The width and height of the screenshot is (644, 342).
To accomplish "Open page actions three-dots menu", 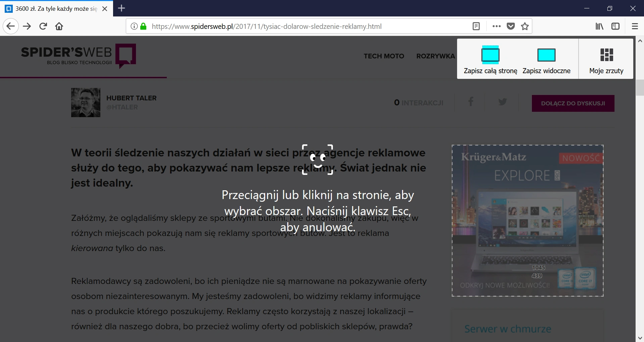I will [x=496, y=26].
